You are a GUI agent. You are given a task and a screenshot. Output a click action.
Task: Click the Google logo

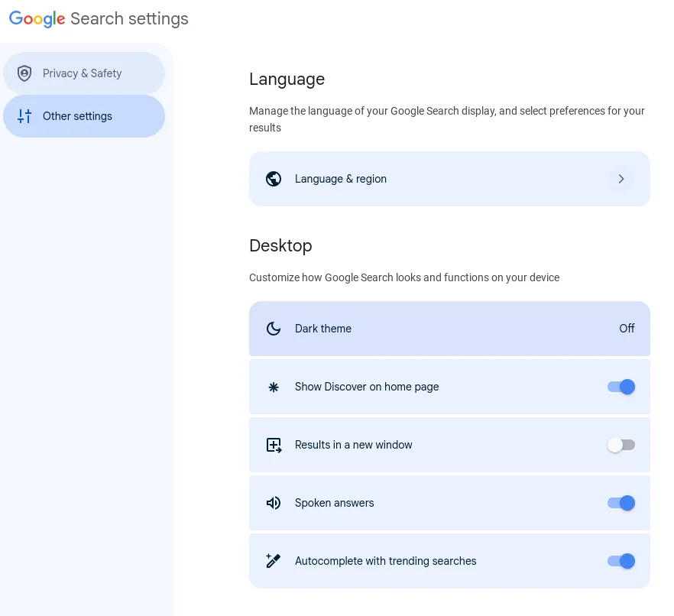pos(37,18)
